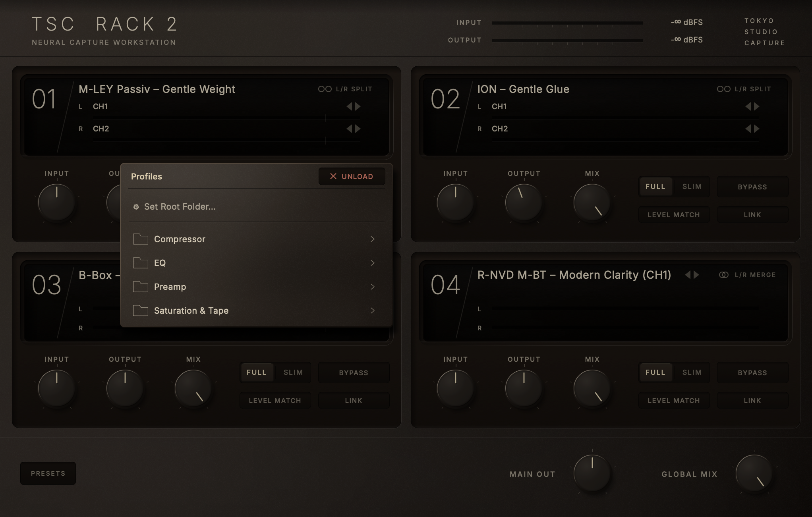Switch slot 02 to SLIM mode
The height and width of the screenshot is (517, 812).
click(692, 187)
